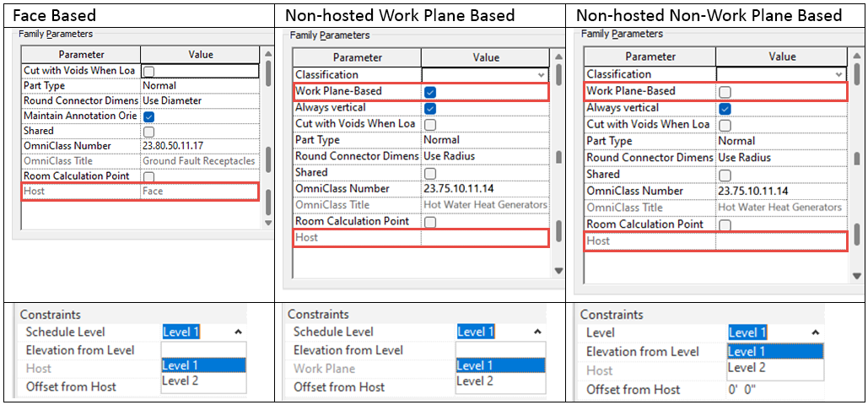Click the Parameter column header in Face Based panel
This screenshot has width=868, height=405.
81,55
